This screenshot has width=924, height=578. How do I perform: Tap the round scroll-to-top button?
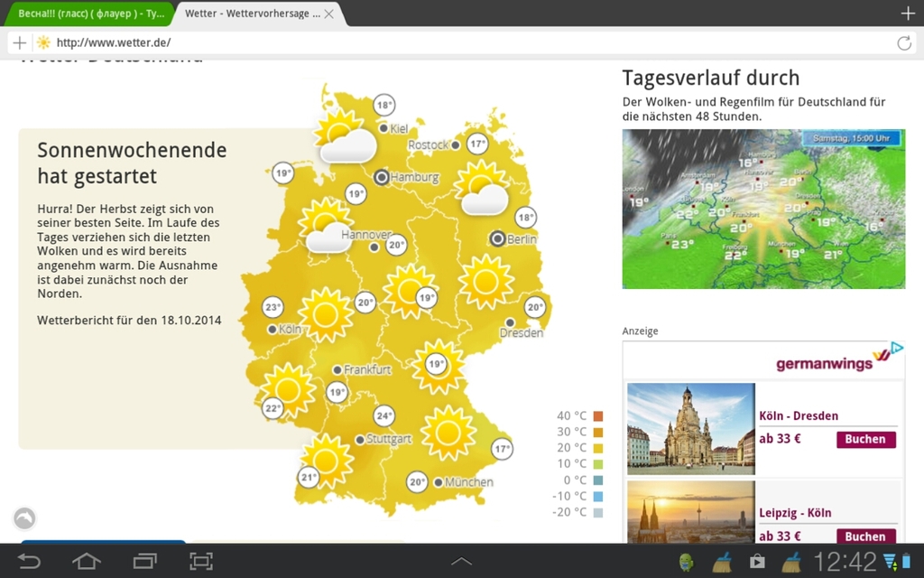pos(24,518)
